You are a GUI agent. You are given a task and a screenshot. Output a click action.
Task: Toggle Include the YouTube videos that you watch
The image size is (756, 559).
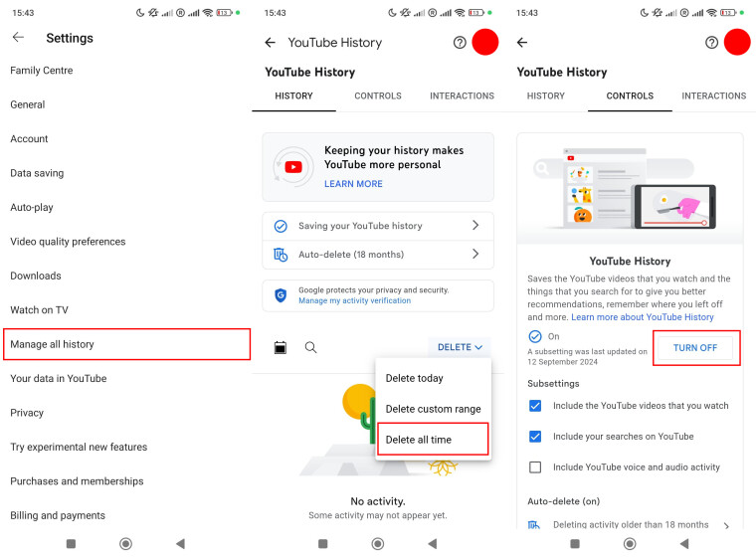coord(535,406)
